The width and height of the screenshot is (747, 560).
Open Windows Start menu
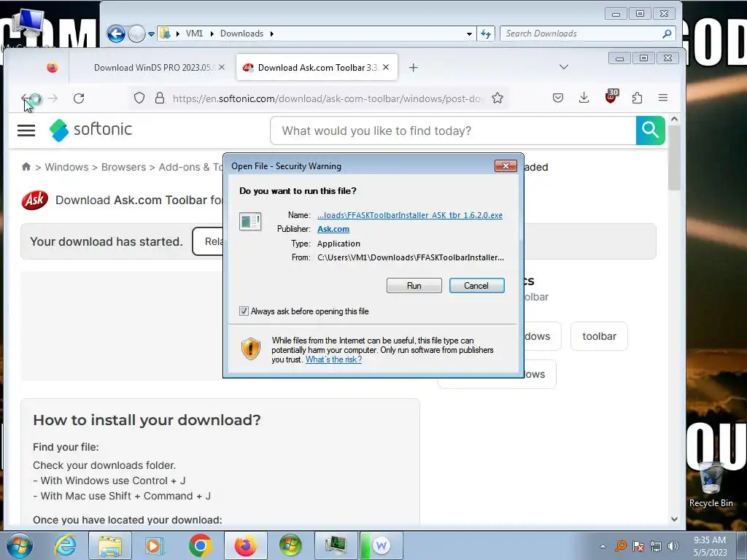click(19, 545)
